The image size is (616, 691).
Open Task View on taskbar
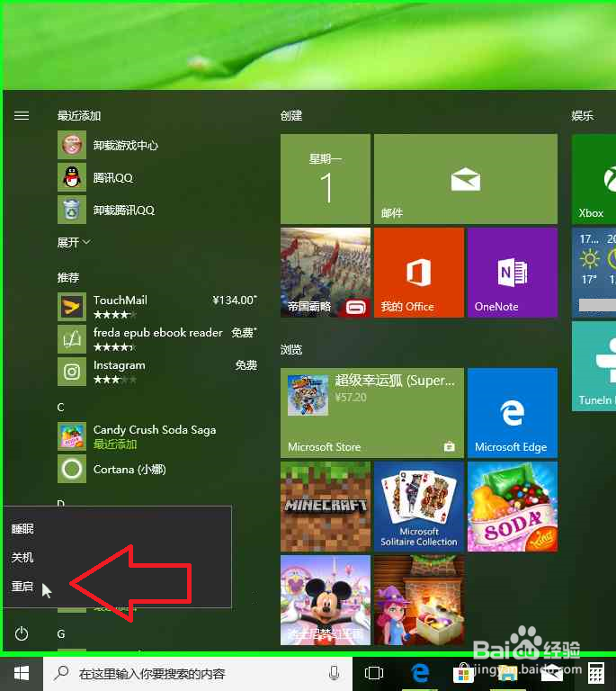coord(374,673)
